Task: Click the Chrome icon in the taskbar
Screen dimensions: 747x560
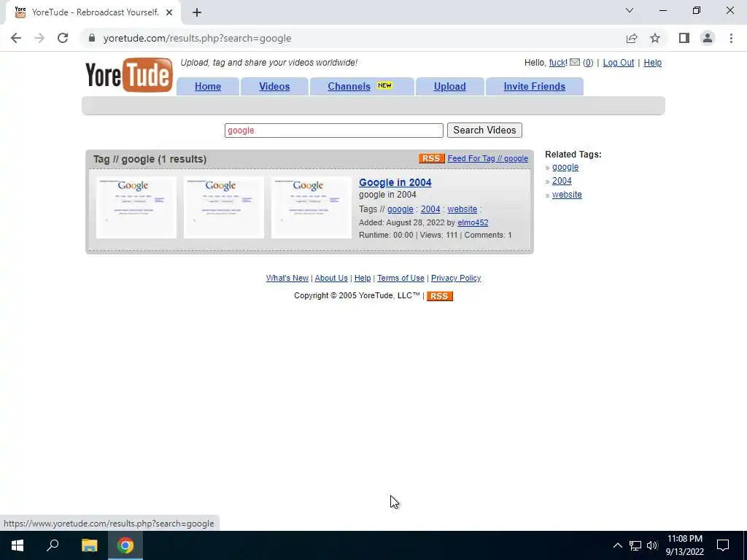Action: (125, 545)
